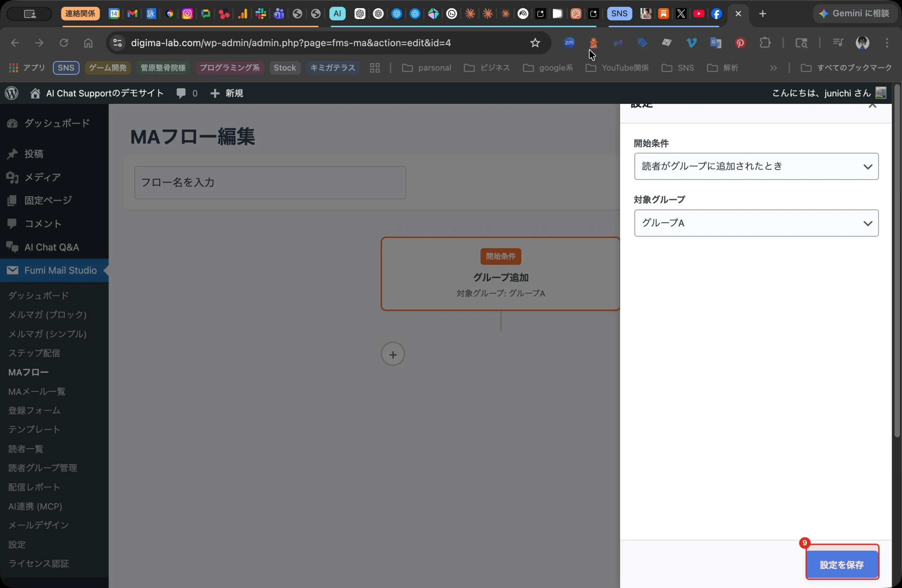Open Chrome three-dot menu
The image size is (902, 588).
click(887, 43)
